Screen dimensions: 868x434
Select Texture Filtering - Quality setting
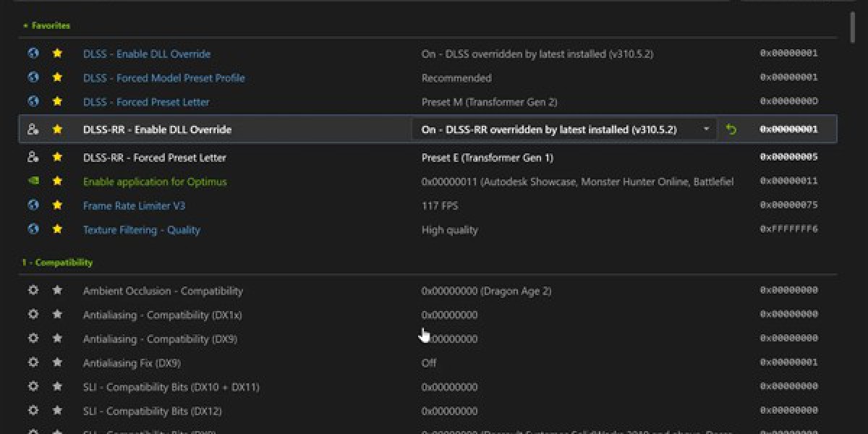coord(142,229)
